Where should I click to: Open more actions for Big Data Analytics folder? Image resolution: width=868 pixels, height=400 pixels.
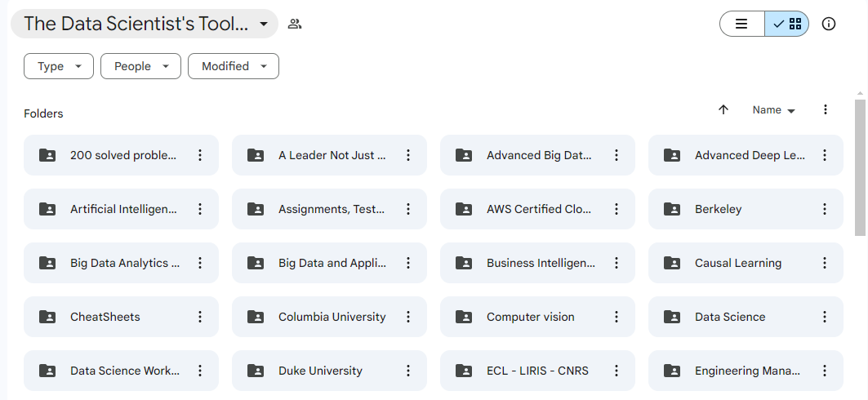pyautogui.click(x=200, y=263)
